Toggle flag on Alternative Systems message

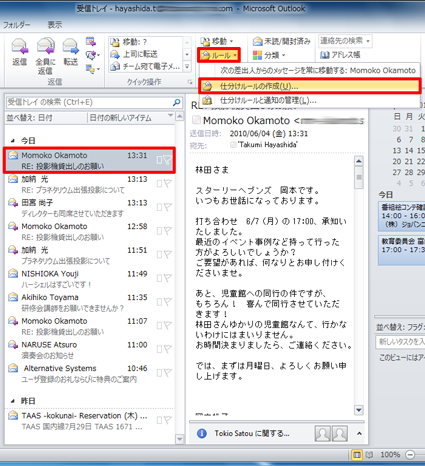168,373
